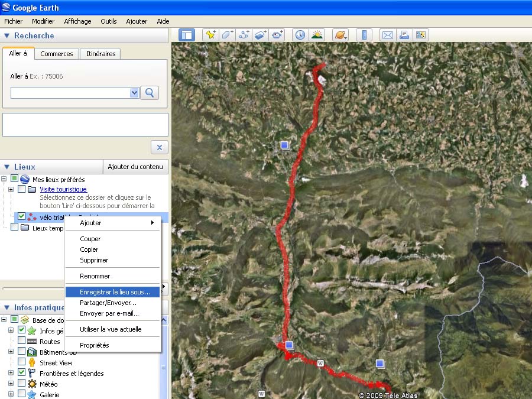Expand the Visite touristique folder
Screen dimensions: 532x399
tap(11, 189)
